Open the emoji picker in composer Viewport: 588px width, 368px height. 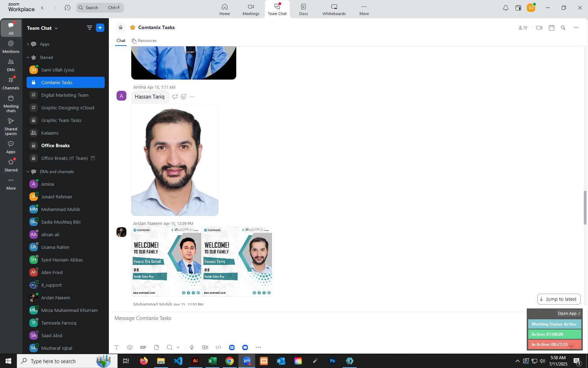tap(130, 347)
